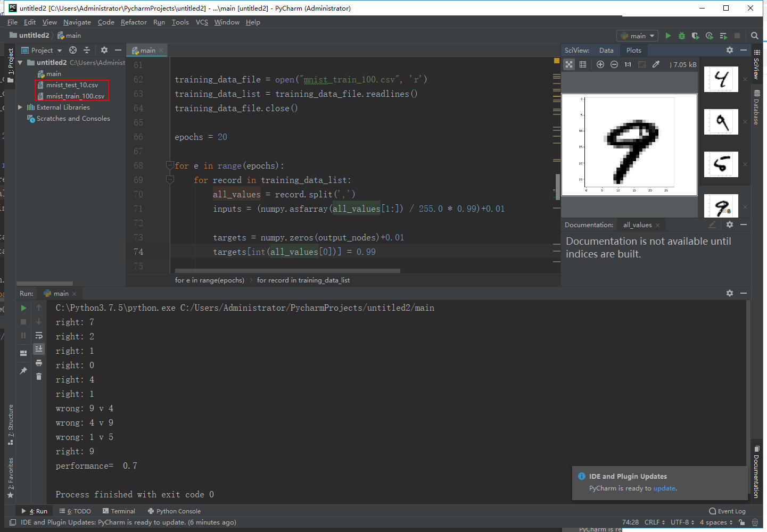Change UTF-8 encoding in status bar
The image size is (767, 532).
click(682, 522)
